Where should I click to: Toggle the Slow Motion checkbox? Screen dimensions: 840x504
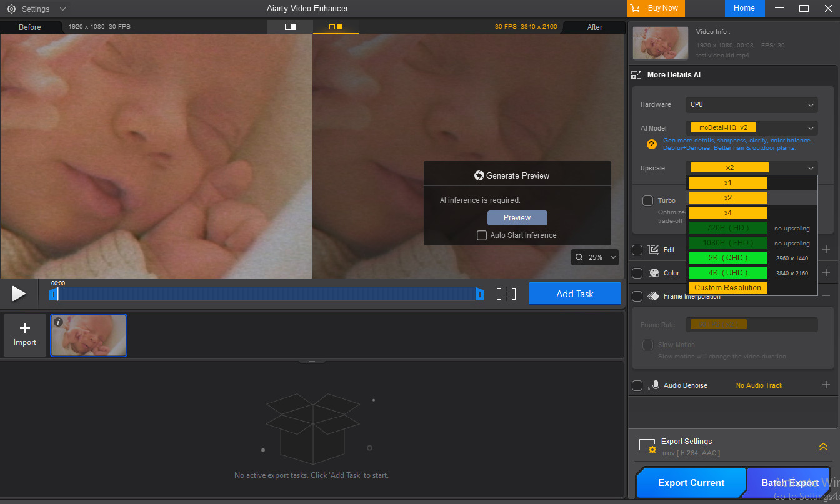click(x=648, y=345)
